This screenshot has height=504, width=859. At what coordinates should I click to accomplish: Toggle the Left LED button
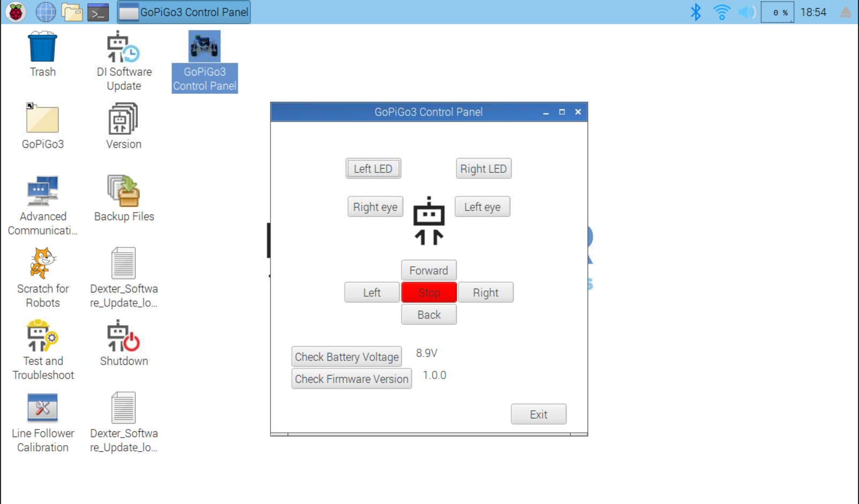point(373,168)
